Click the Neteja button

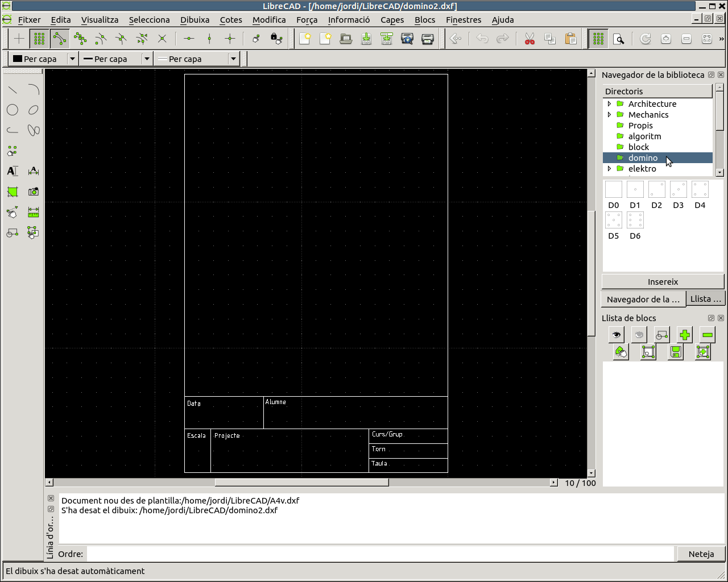click(x=701, y=554)
